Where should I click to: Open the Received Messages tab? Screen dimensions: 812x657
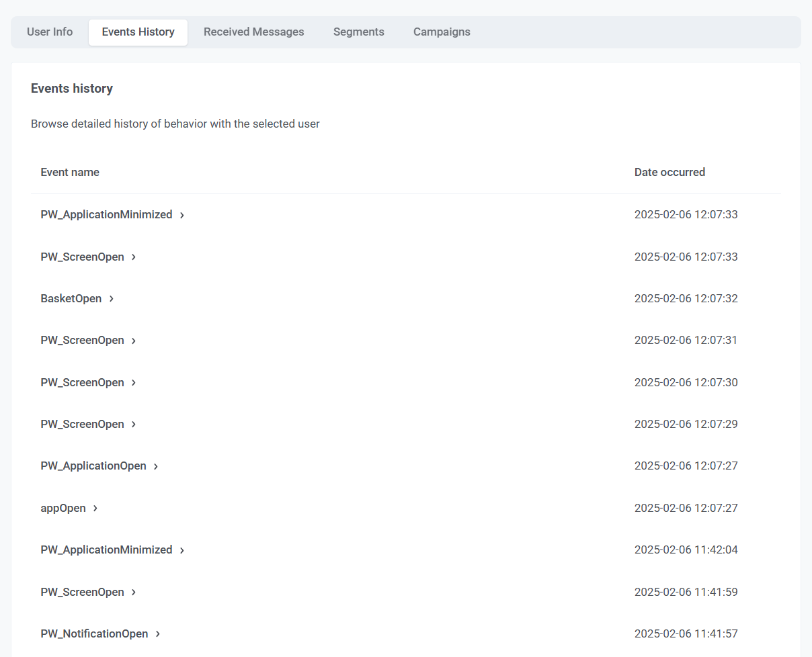(x=253, y=32)
